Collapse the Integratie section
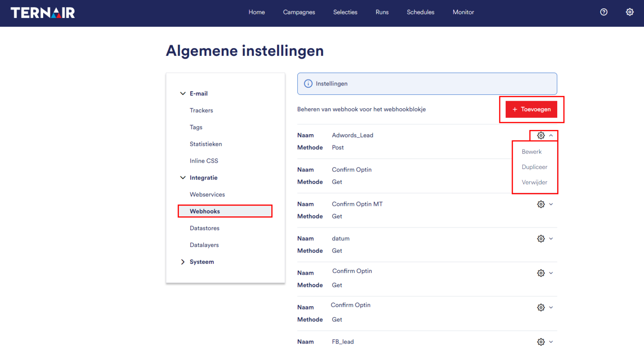 [183, 178]
